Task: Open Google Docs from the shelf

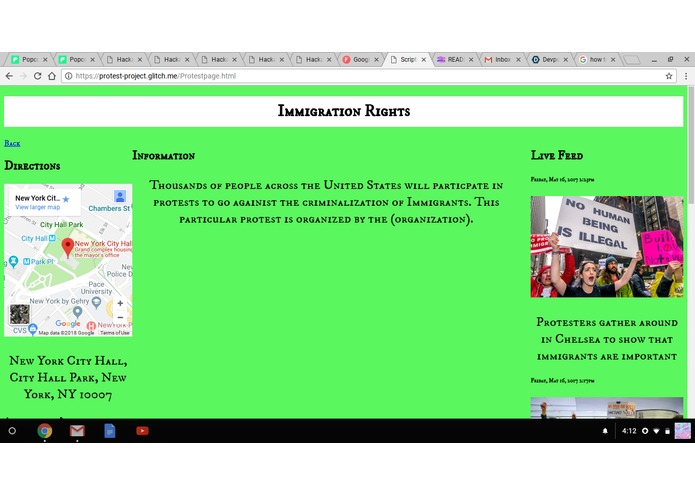Action: click(109, 431)
